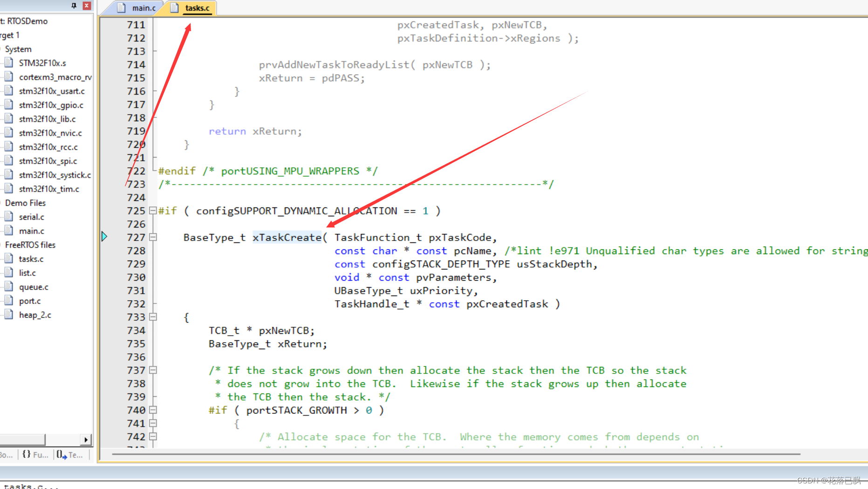868x489 pixels.
Task: Click the current-line arrow marker at line 727
Action: pos(104,236)
